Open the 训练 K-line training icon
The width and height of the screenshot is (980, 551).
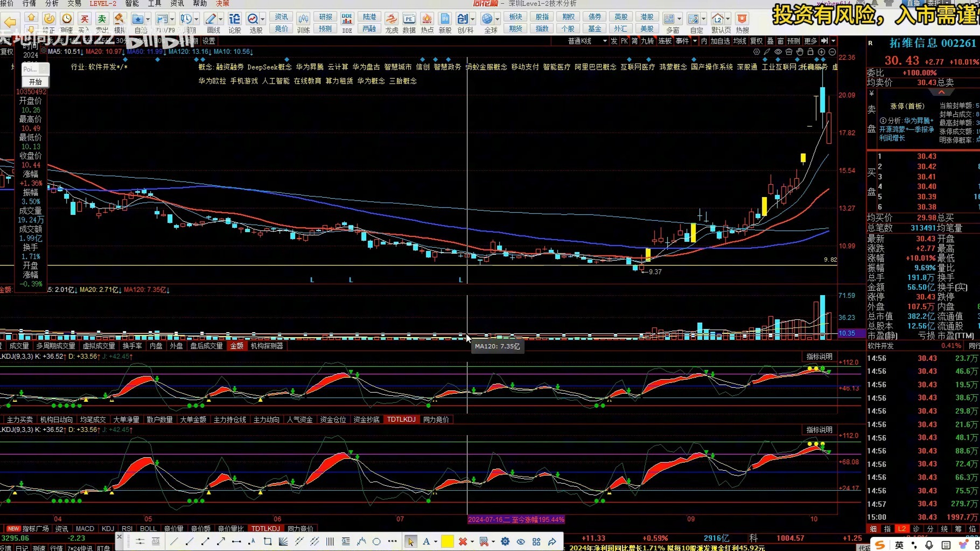point(303,19)
